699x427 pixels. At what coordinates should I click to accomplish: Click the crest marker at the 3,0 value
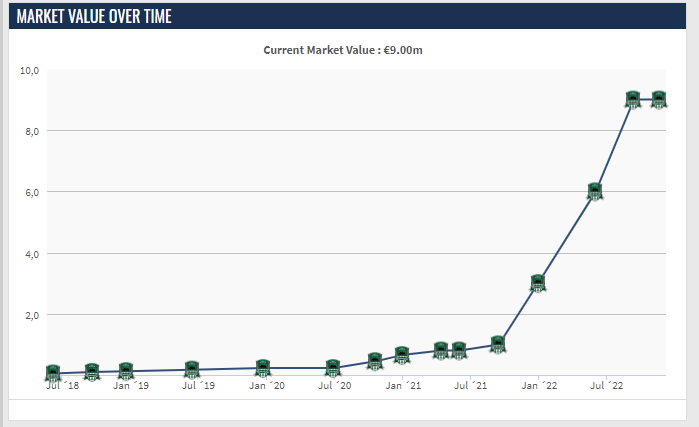coord(539,283)
